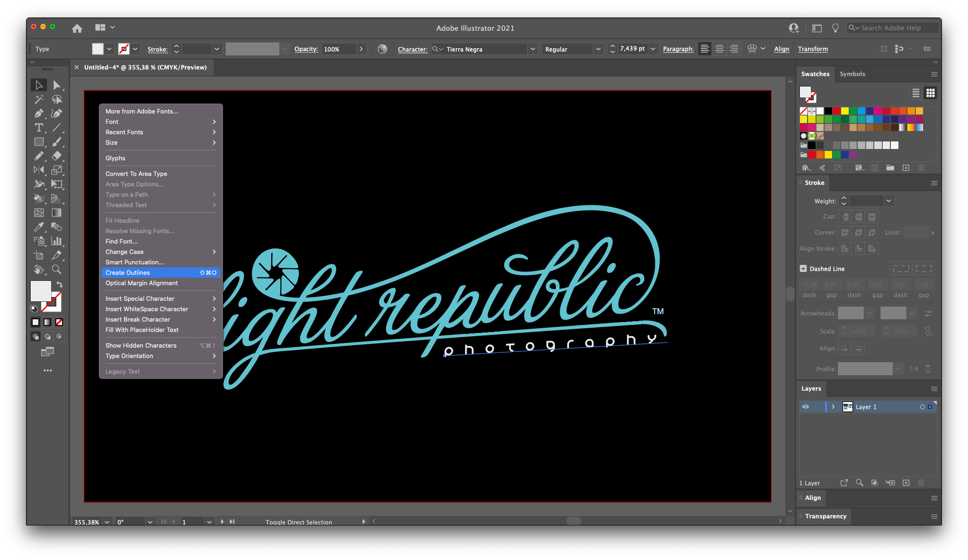The image size is (968, 560).
Task: Click the Home icon
Action: point(77,28)
